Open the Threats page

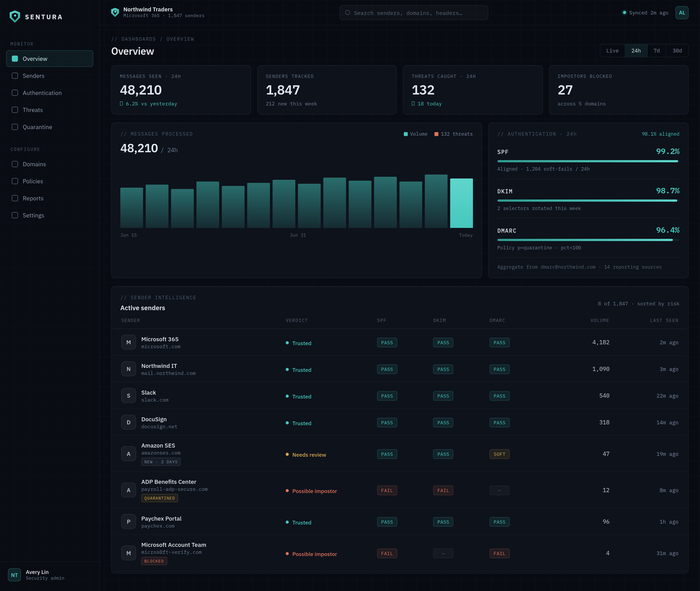click(x=49, y=110)
